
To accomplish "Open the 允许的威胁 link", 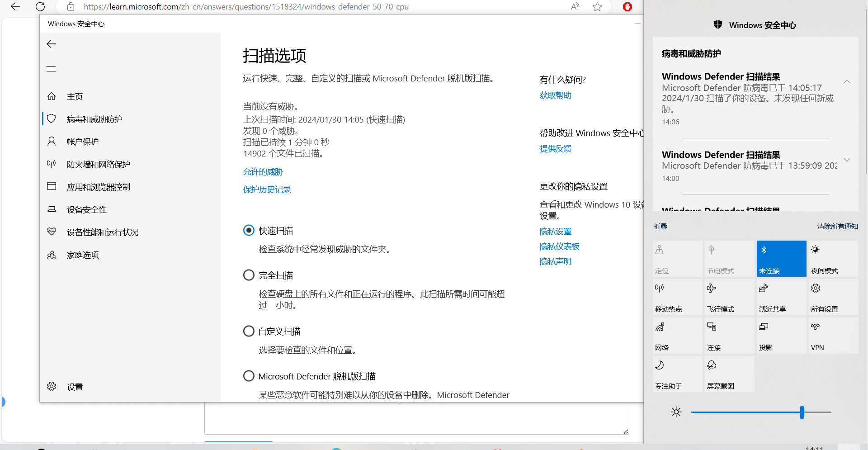I will [x=263, y=171].
